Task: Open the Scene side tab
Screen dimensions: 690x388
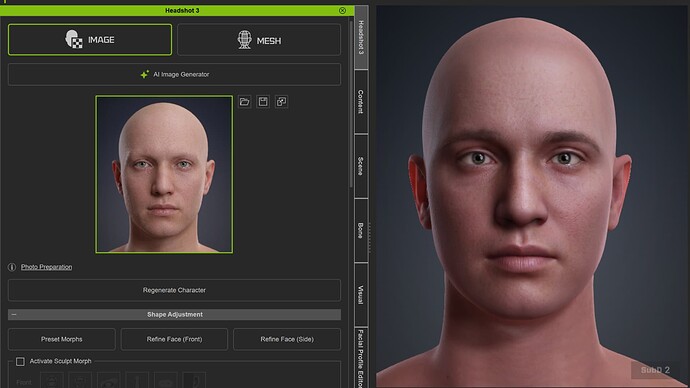Action: pos(361,166)
